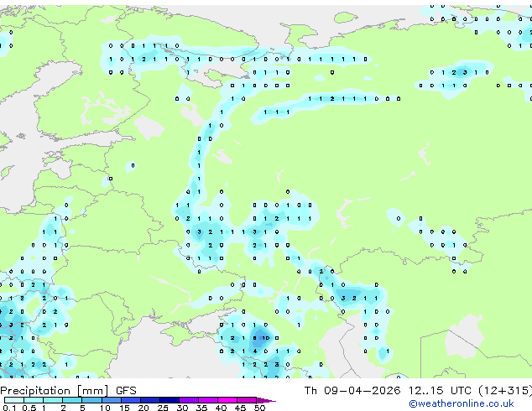The height and width of the screenshot is (411, 532).
Task: Click the '40' legend scale label
Action: tap(221, 408)
